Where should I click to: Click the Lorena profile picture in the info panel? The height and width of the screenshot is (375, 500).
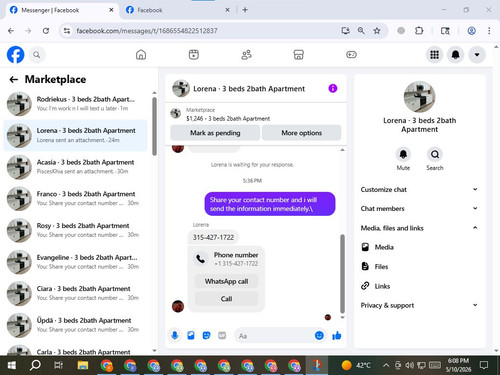click(x=419, y=97)
